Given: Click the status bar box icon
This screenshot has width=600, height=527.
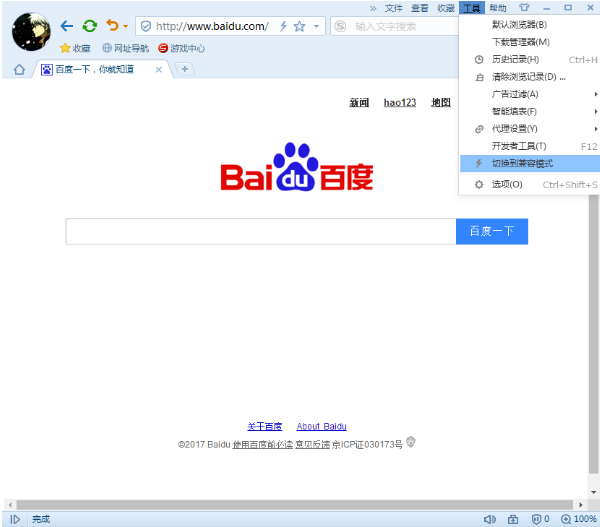Looking at the screenshot, I should coord(513,519).
